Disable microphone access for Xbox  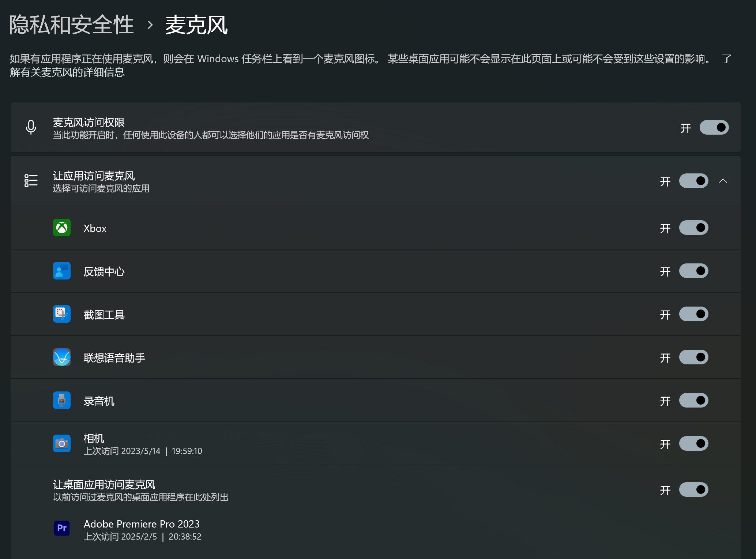pos(693,228)
